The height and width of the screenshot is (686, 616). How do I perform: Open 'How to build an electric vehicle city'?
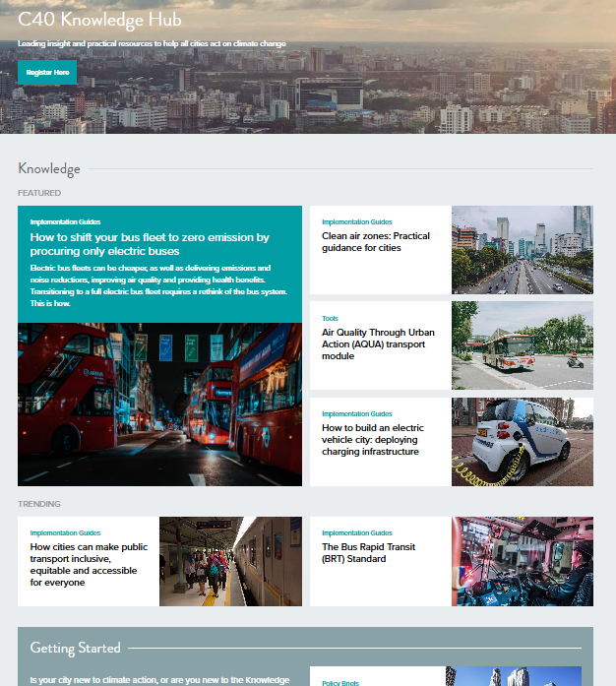372,440
